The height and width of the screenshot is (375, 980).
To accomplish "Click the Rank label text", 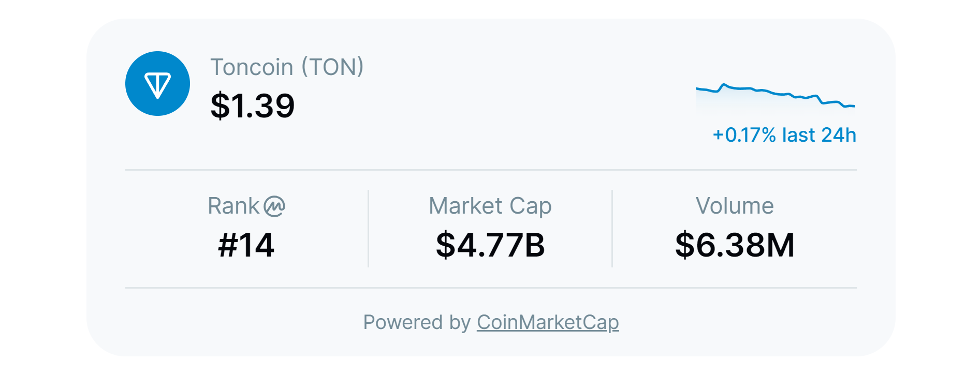I will pyautogui.click(x=233, y=206).
